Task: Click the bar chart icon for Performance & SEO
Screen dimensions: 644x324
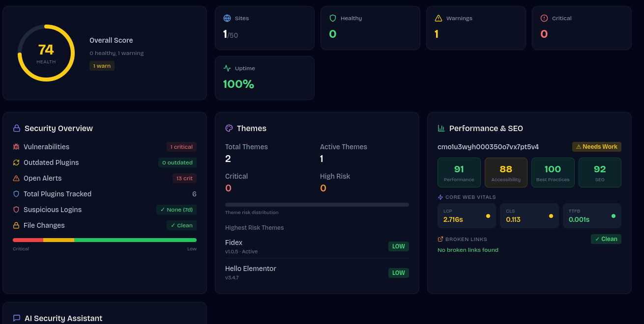Action: click(x=441, y=128)
